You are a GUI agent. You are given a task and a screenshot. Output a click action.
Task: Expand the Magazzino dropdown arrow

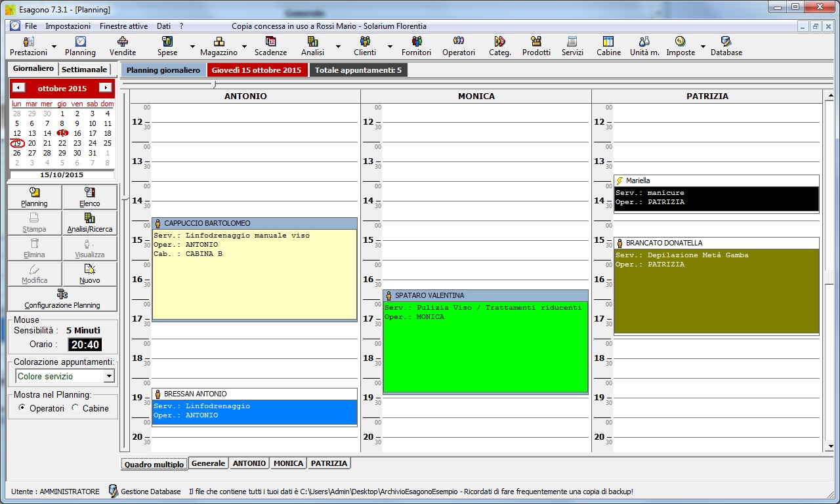point(244,47)
